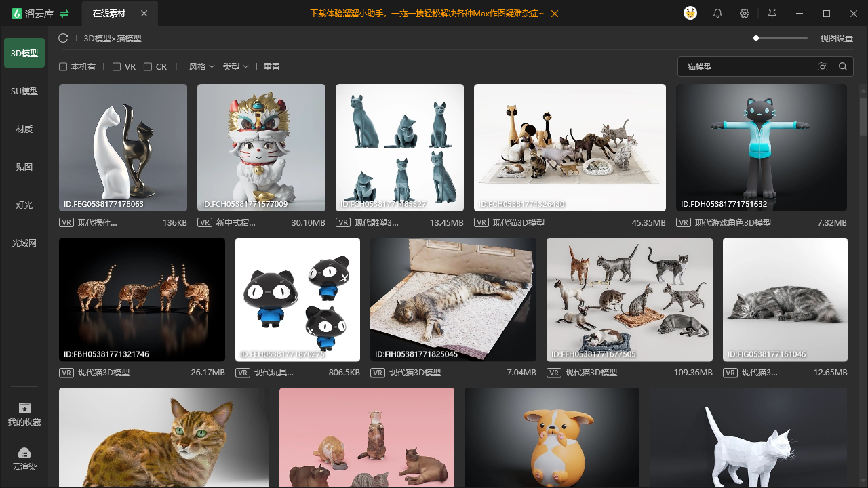Open the many cats collection thumbnail (109.36MB)

click(x=629, y=300)
